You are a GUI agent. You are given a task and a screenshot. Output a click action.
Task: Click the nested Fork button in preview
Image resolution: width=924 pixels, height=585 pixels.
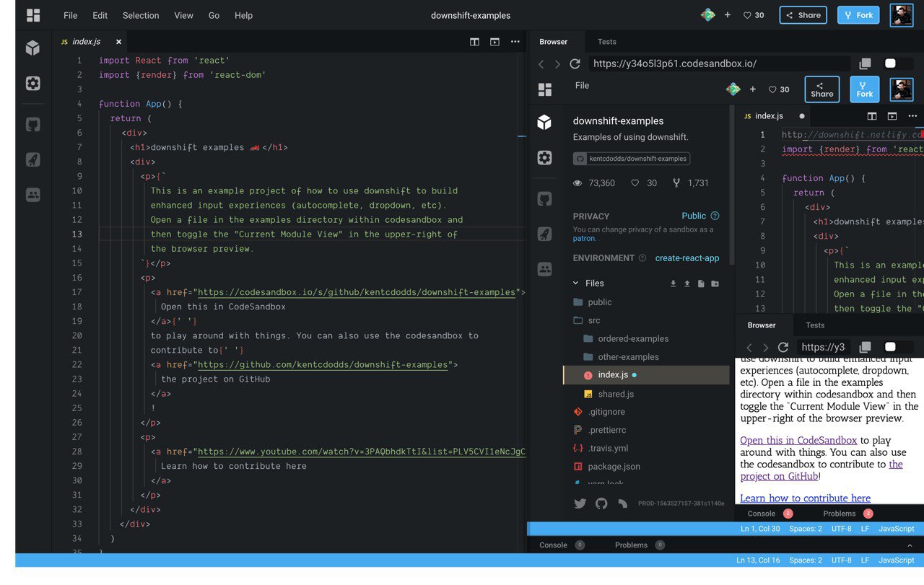pos(865,89)
